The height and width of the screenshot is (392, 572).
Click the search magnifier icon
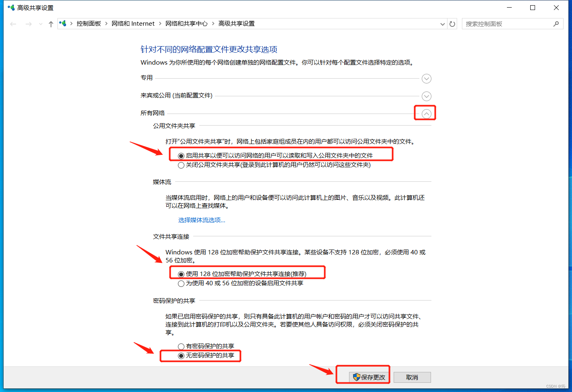pyautogui.click(x=556, y=24)
